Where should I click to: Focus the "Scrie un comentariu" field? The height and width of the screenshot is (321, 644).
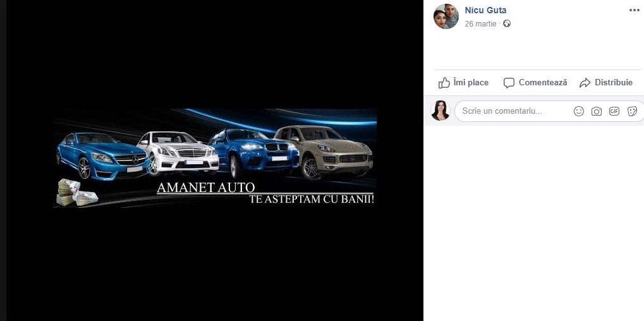[x=513, y=111]
